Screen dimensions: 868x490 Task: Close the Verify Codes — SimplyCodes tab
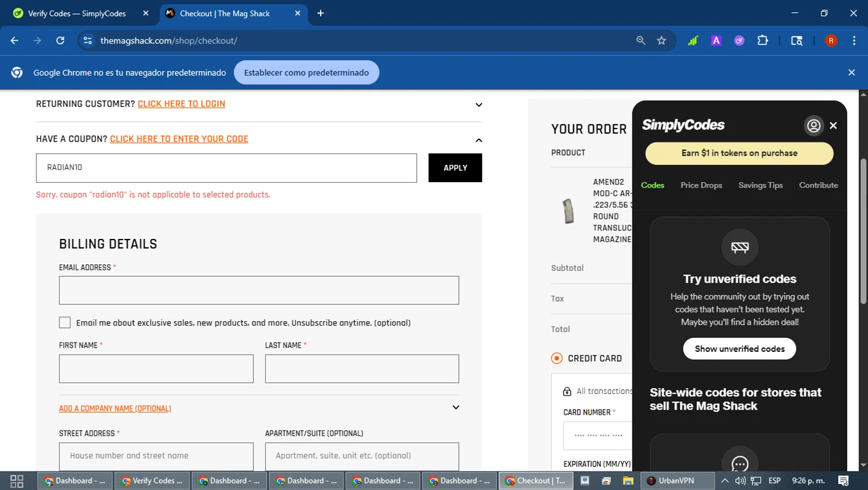[146, 13]
